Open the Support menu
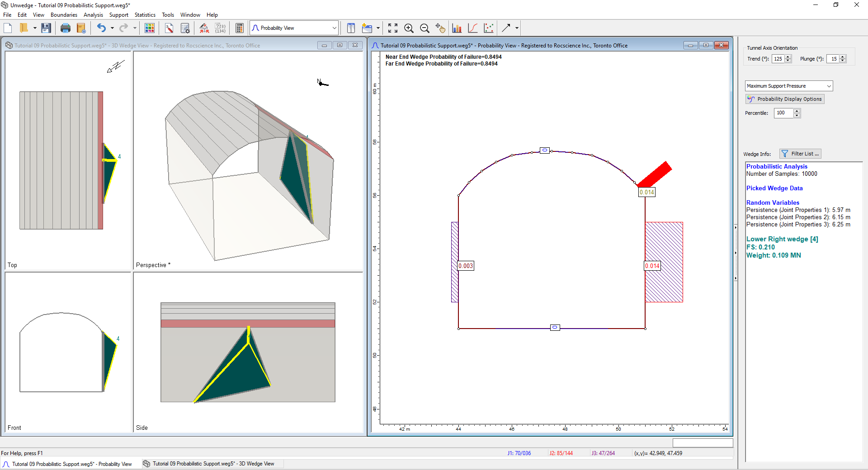Image resolution: width=868 pixels, height=470 pixels. point(119,15)
